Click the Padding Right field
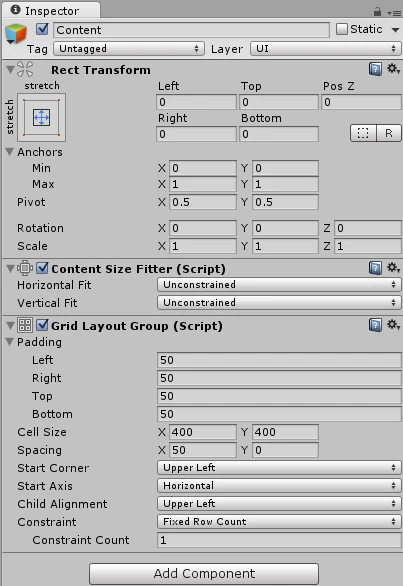This screenshot has width=403, height=586. [x=279, y=378]
